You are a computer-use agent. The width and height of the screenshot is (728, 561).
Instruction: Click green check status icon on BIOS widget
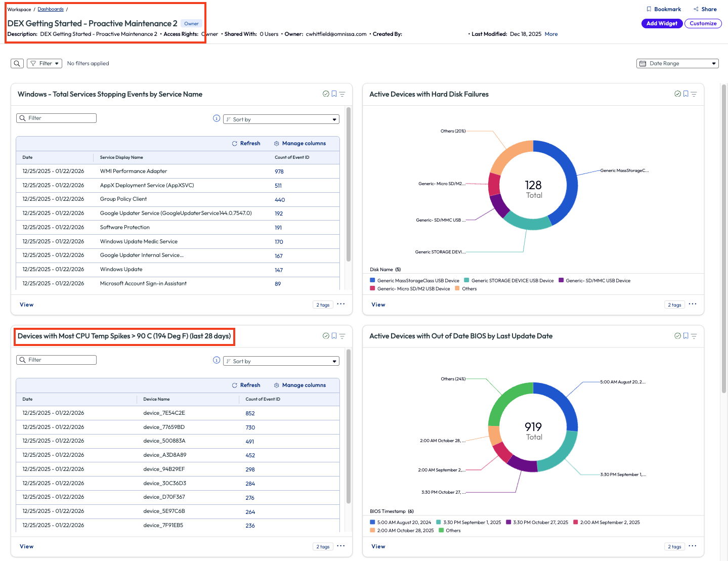tap(677, 336)
